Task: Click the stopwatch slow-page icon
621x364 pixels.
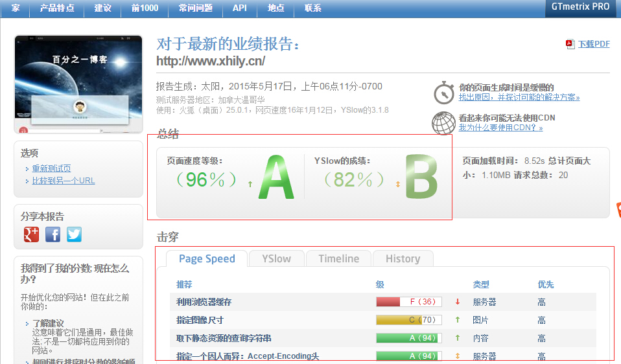Action: 444,93
